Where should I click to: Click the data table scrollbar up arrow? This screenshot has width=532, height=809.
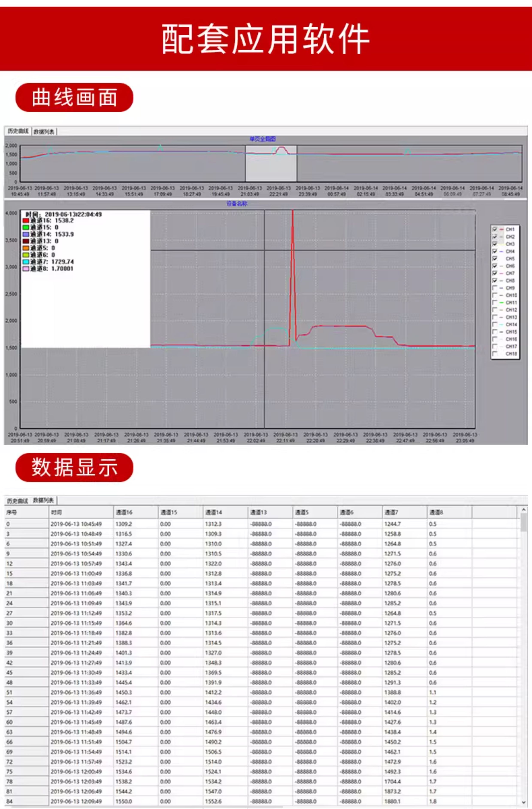[523, 510]
